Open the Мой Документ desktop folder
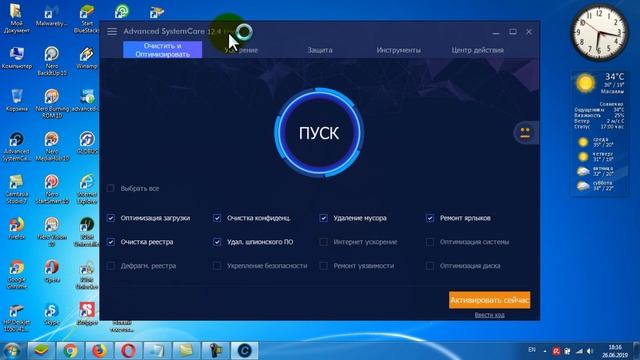This screenshot has width=640, height=360. pos(16,18)
